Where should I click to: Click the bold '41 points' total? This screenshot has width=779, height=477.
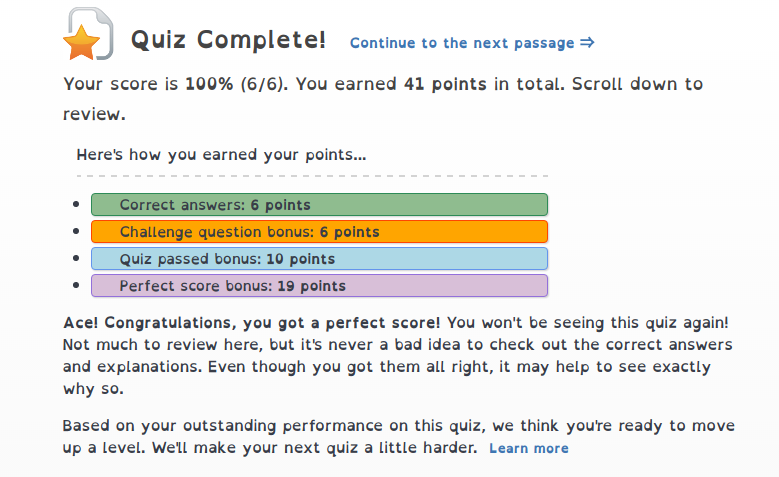pos(445,84)
